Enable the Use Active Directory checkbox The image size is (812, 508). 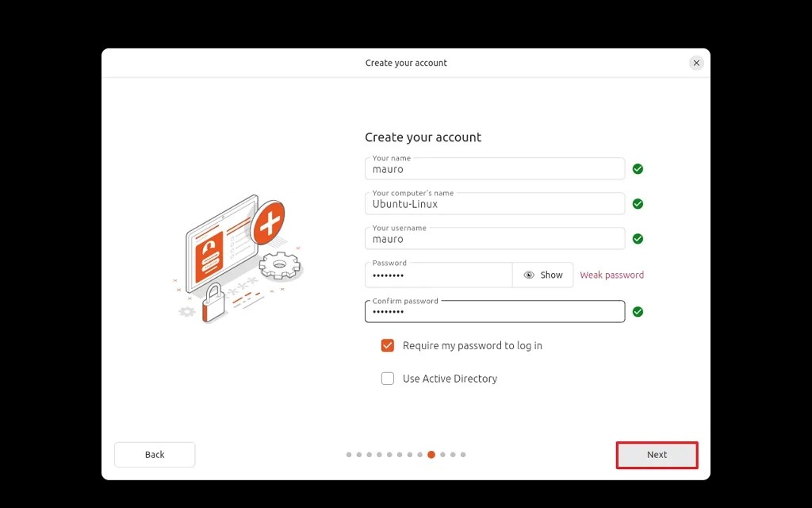[x=387, y=379]
